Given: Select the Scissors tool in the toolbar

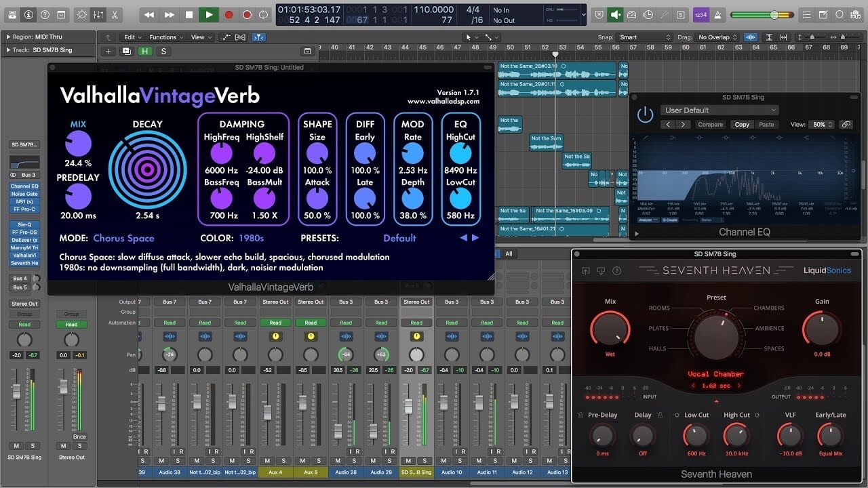Looking at the screenshot, I should (115, 14).
